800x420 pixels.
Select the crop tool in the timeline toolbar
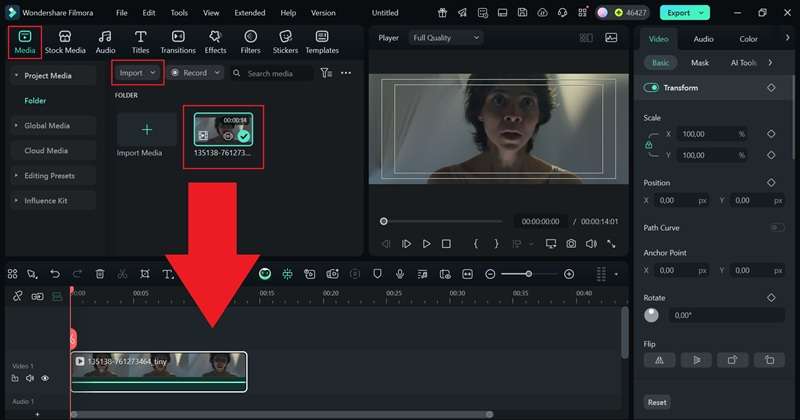tap(145, 274)
